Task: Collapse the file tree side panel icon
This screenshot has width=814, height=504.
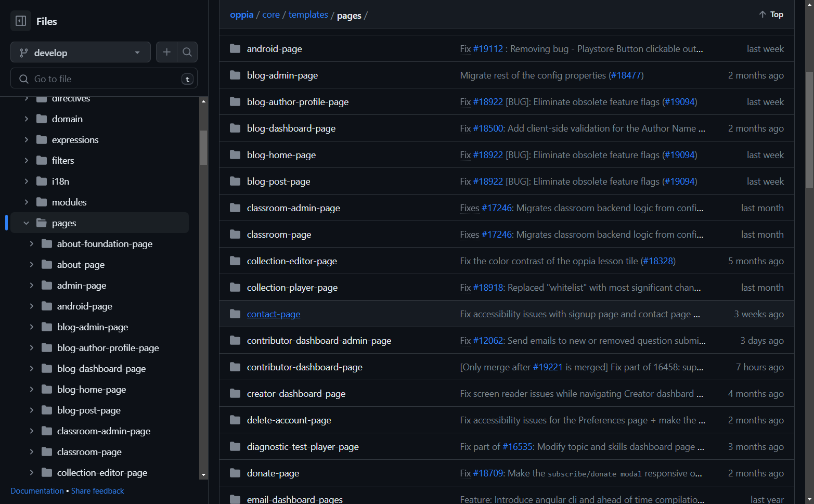Action: [x=21, y=21]
